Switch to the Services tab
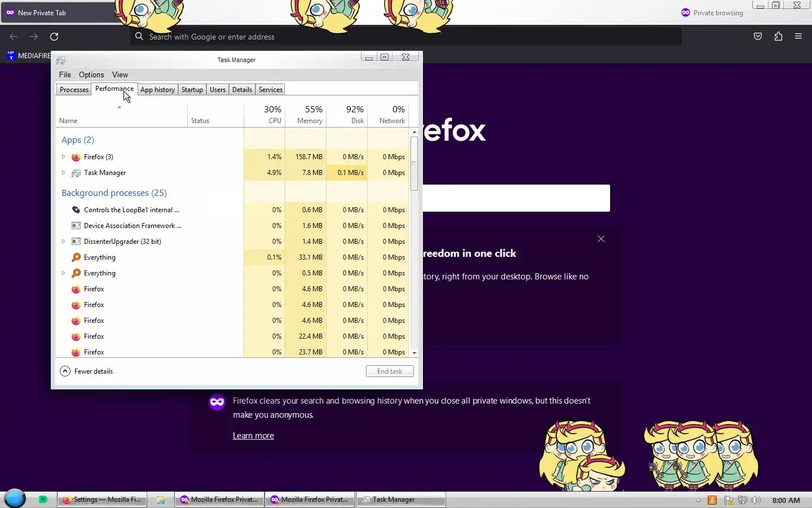The height and width of the screenshot is (508, 812). (x=271, y=90)
